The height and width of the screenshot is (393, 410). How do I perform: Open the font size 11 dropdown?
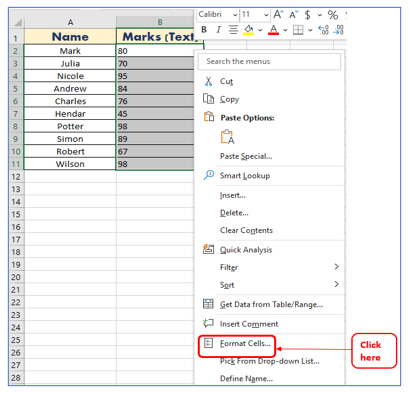tap(266, 15)
